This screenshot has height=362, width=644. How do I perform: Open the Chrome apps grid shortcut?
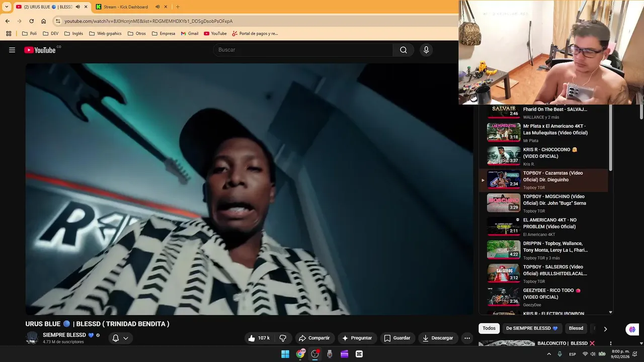click(9, 34)
